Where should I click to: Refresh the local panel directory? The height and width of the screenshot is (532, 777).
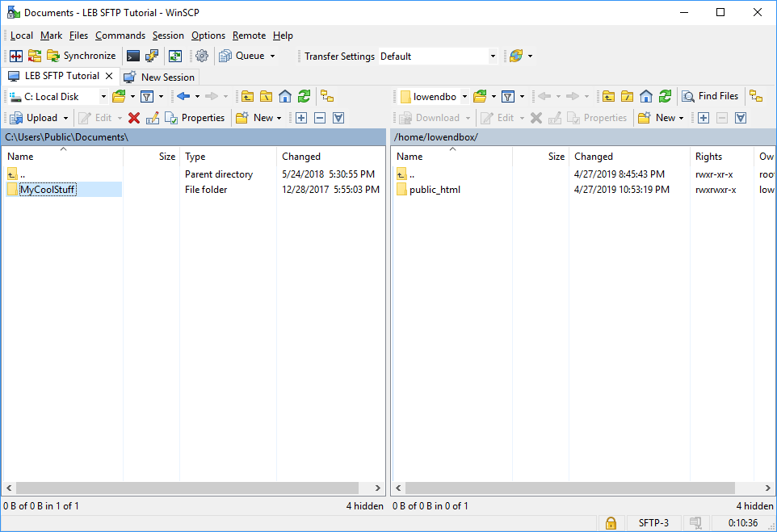(x=304, y=96)
